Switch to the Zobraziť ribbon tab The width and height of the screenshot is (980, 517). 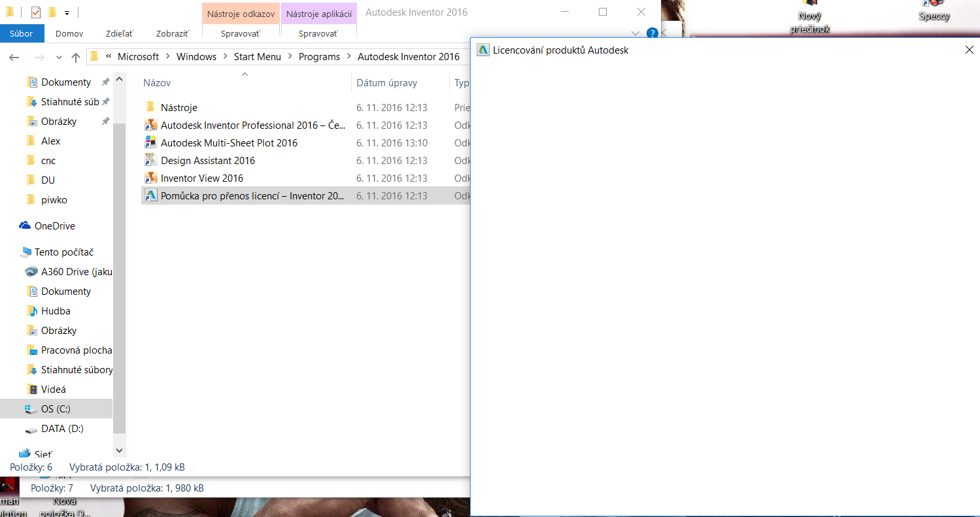(x=172, y=33)
